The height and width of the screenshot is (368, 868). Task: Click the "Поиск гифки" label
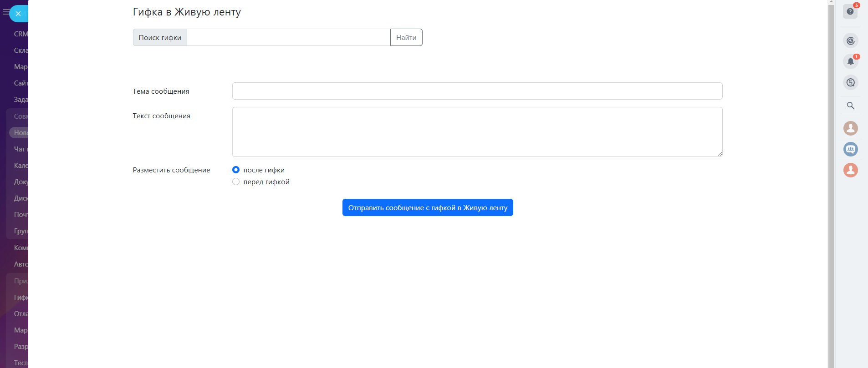[160, 37]
